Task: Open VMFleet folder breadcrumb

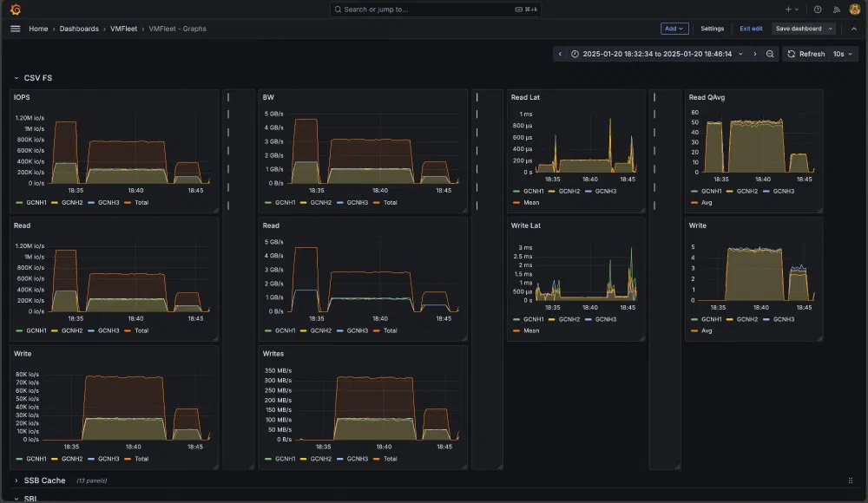Action: click(x=123, y=29)
